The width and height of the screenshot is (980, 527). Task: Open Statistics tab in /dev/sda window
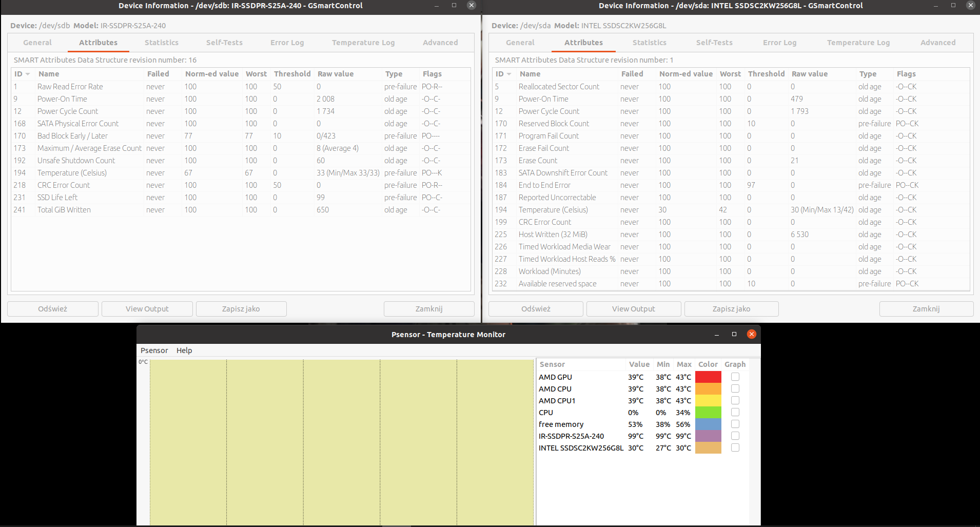point(650,43)
